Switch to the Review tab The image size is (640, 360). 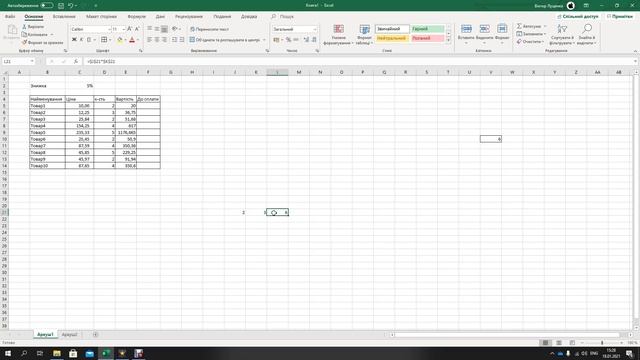coord(189,17)
